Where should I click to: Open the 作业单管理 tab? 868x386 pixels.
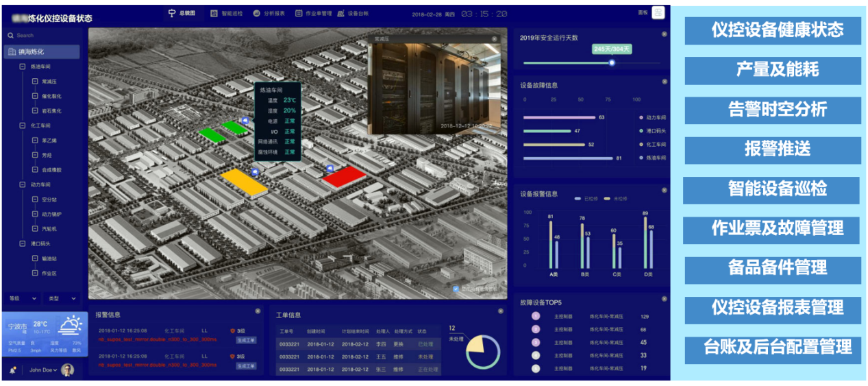pos(313,13)
